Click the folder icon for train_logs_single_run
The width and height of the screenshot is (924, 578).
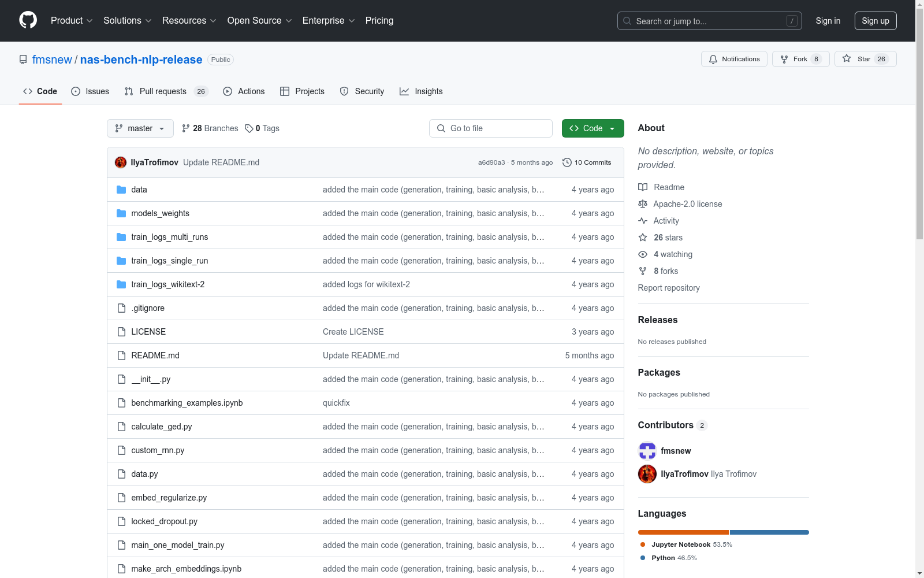click(121, 261)
